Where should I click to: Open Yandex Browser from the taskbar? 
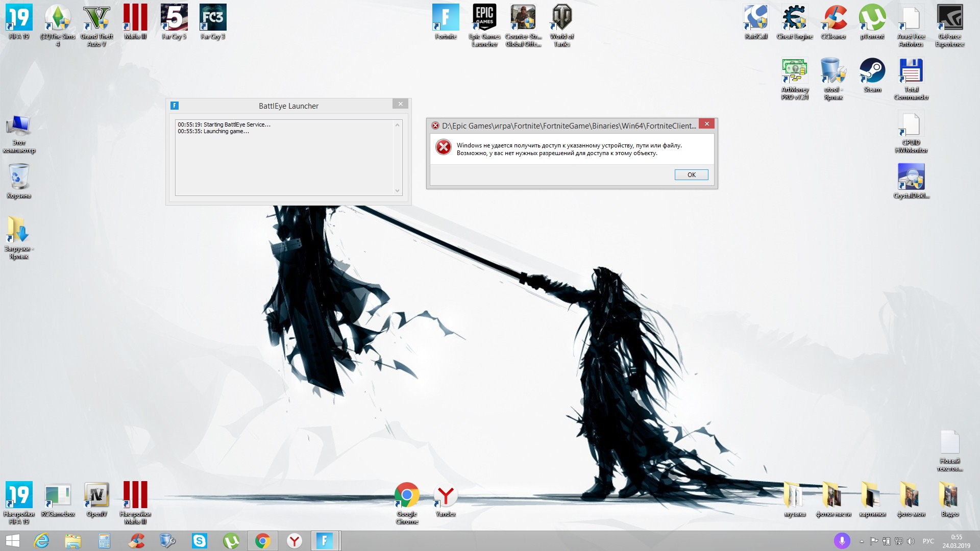[x=295, y=541]
